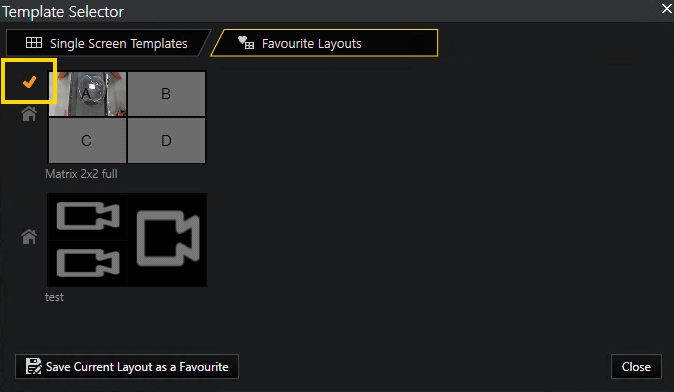Click Save Current Layout as a Favourite
Screen dimensions: 674x392
click(x=127, y=367)
